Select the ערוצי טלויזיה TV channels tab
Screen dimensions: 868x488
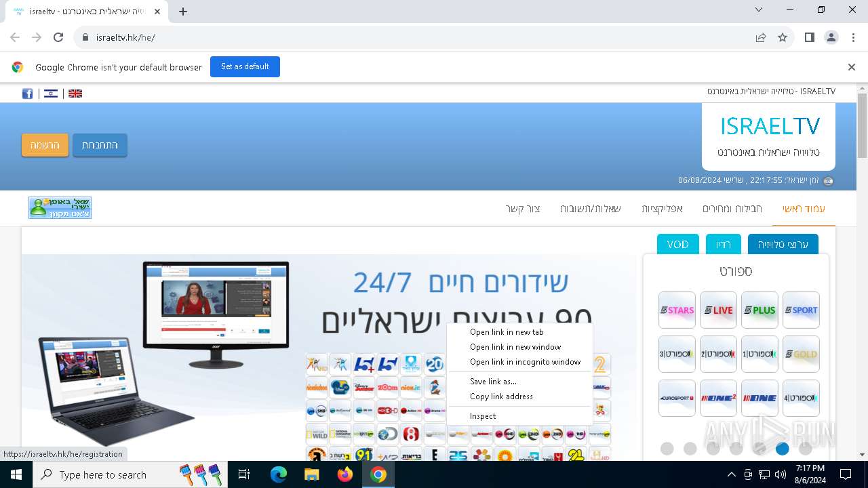783,245
